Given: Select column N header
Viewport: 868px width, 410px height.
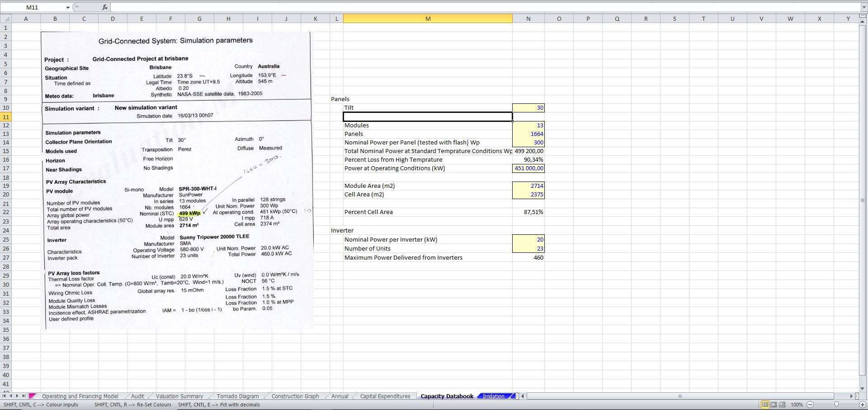Looking at the screenshot, I should tap(528, 19).
